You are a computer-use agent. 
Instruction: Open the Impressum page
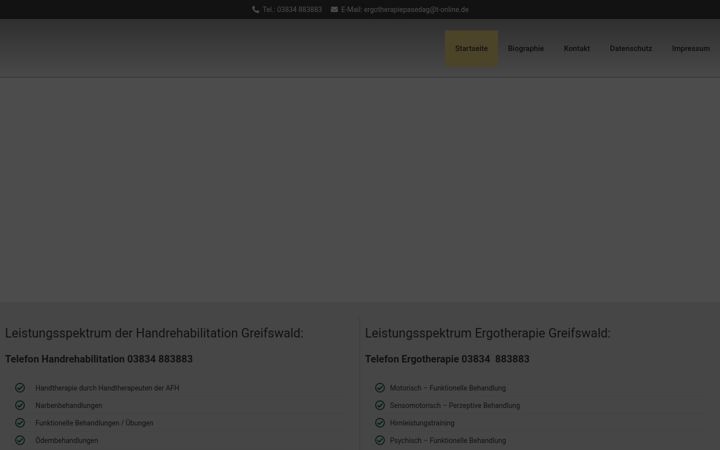pos(691,49)
